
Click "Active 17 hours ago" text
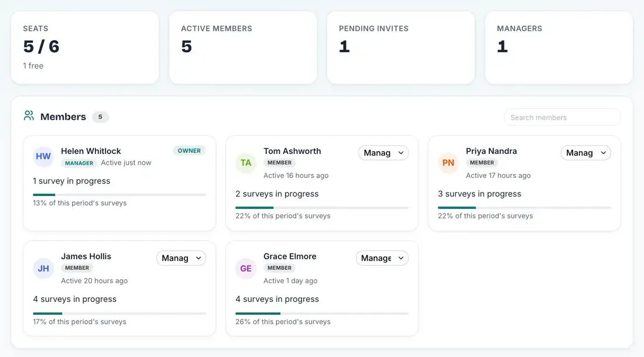[498, 176]
